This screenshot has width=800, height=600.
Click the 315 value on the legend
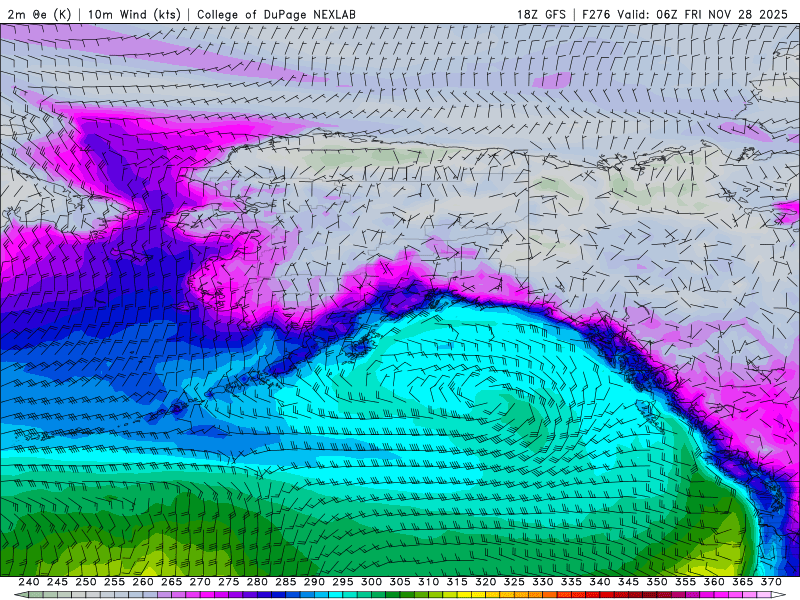457,582
